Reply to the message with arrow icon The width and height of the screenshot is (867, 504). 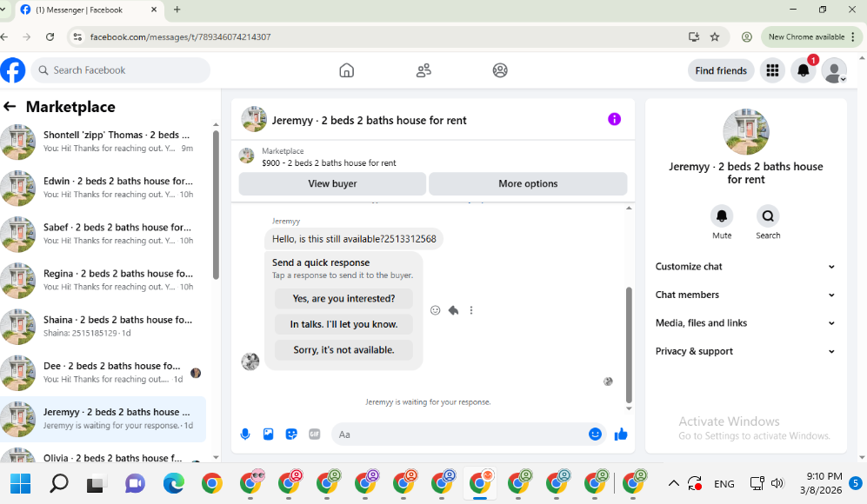(x=453, y=310)
